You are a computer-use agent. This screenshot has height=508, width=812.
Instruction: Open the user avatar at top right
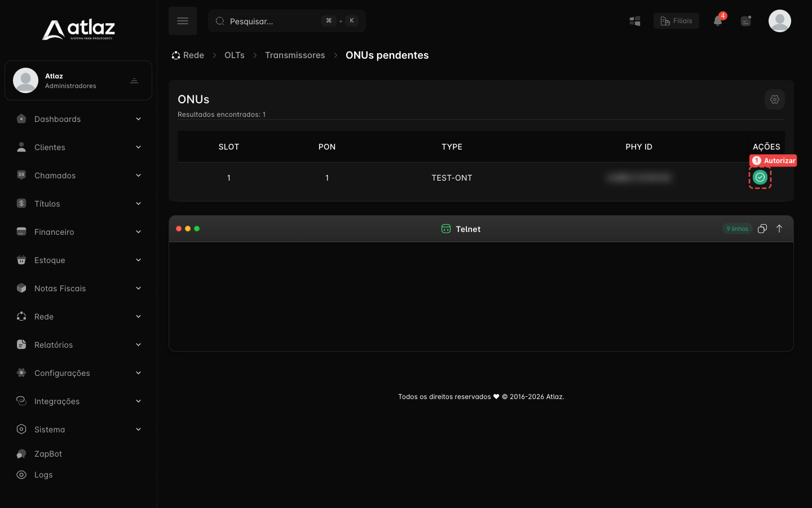click(779, 21)
